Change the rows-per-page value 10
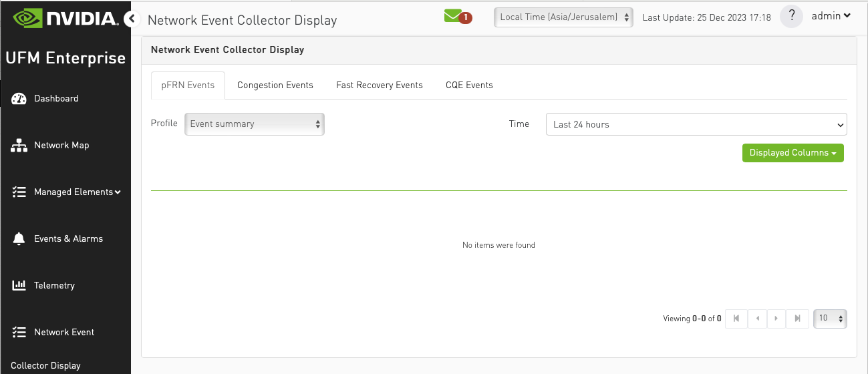The width and height of the screenshot is (868, 374). pos(830,319)
